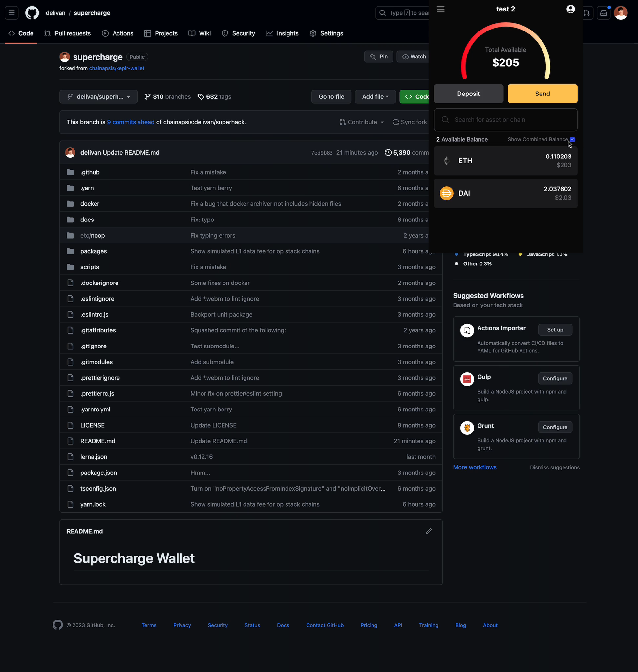Viewport: 638px width, 672px height.
Task: Go to the Actions tab
Action: click(x=118, y=33)
